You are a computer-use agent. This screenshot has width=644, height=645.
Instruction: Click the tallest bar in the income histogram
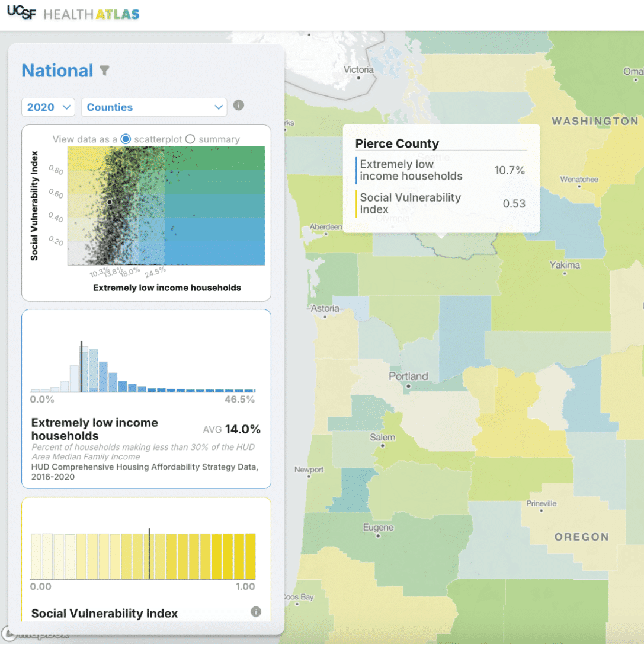point(84,369)
